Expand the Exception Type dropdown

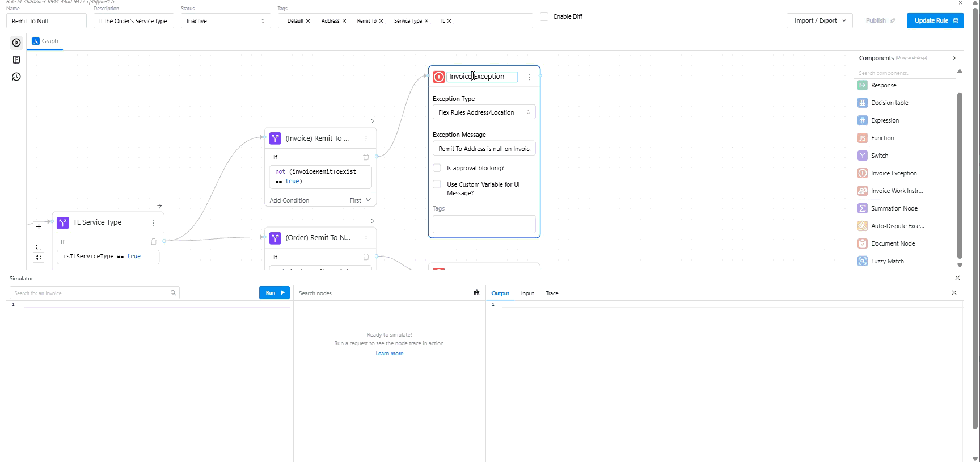pyautogui.click(x=484, y=112)
